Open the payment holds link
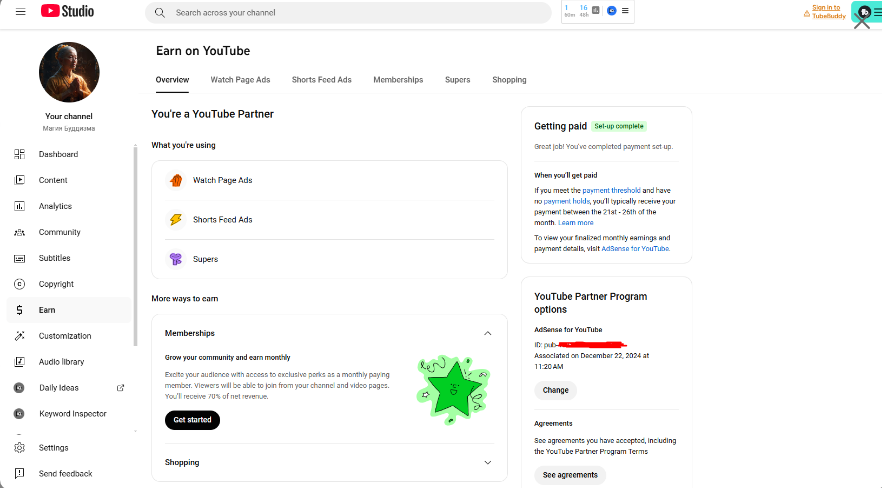The width and height of the screenshot is (882, 488). click(566, 201)
